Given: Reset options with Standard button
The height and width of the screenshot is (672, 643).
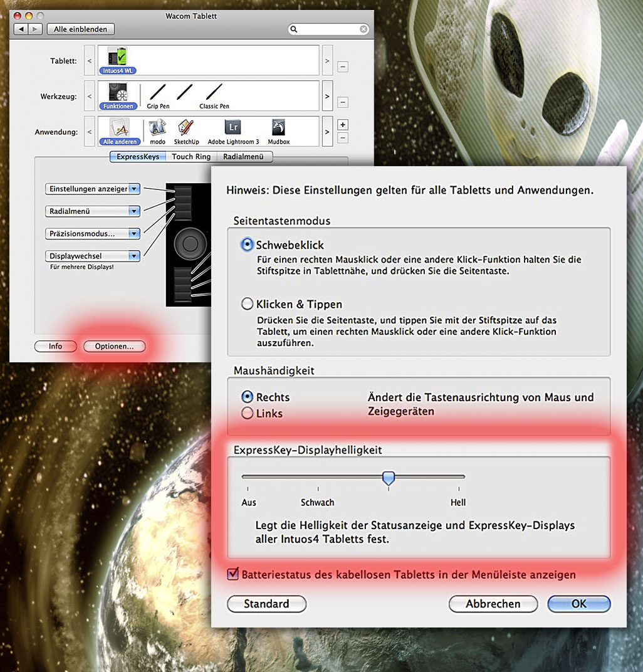Looking at the screenshot, I should (266, 604).
